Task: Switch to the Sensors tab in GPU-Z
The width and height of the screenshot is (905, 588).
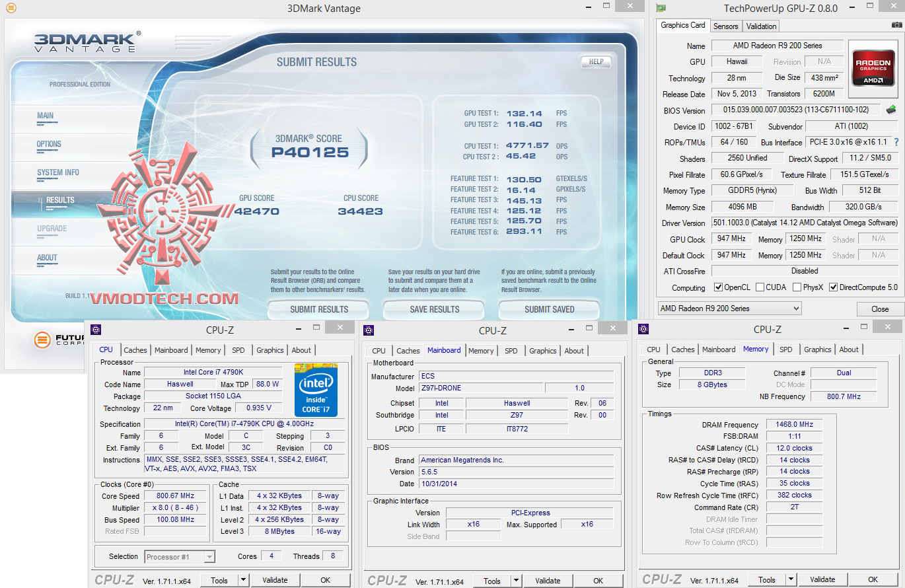Action: click(725, 26)
